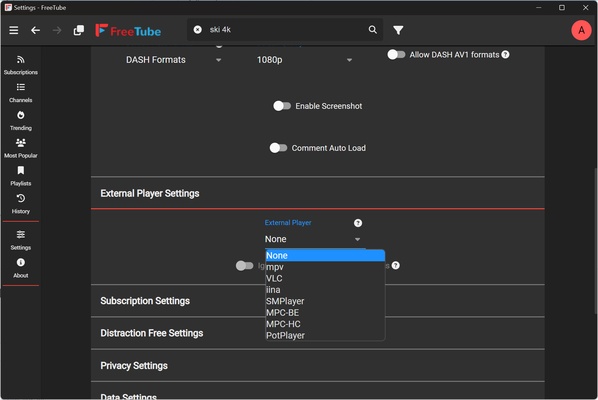
Task: Expand the Privacy Settings section
Action: coord(317,366)
